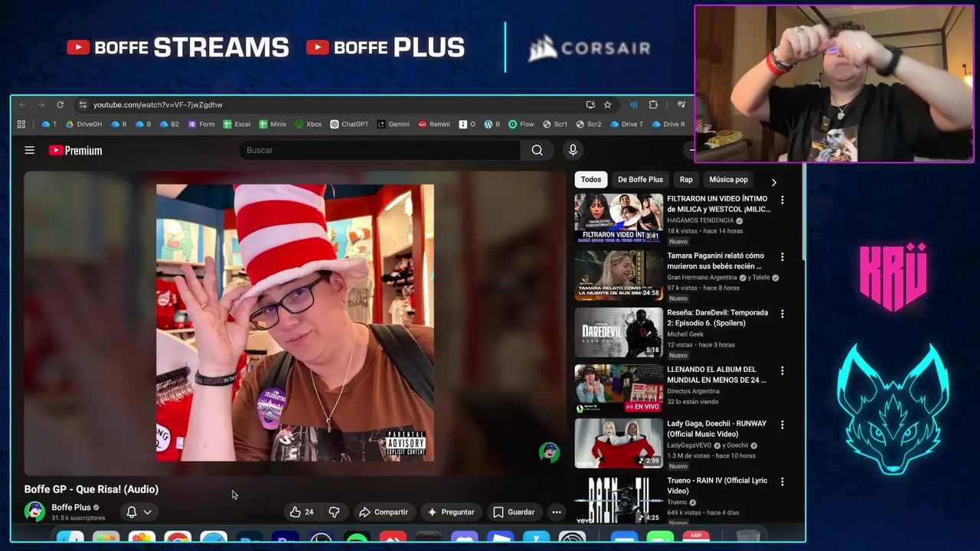
Task: Open the YouTube hamburger guide menu
Action: coord(30,150)
